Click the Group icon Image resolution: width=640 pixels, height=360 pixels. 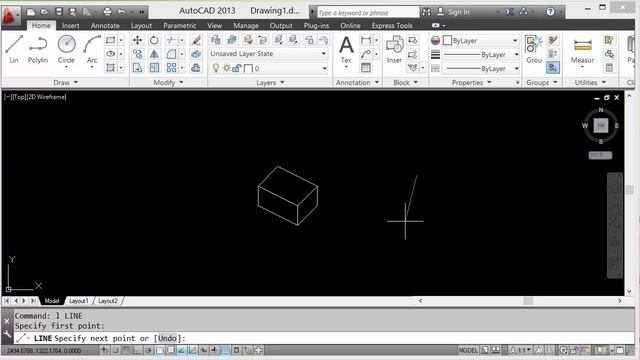pyautogui.click(x=534, y=49)
